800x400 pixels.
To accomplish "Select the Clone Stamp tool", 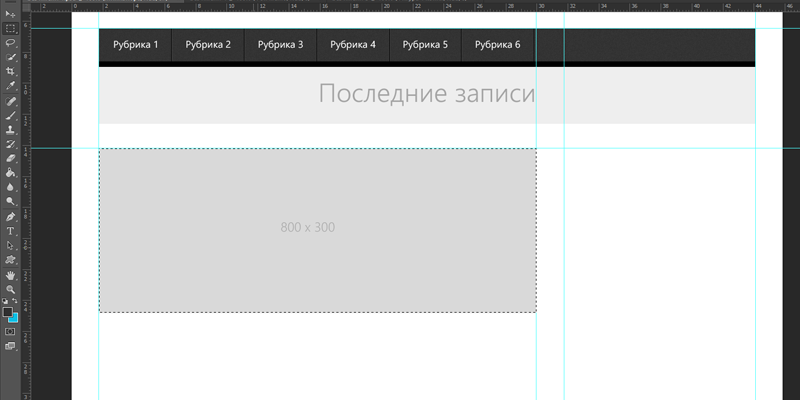I will click(10, 129).
